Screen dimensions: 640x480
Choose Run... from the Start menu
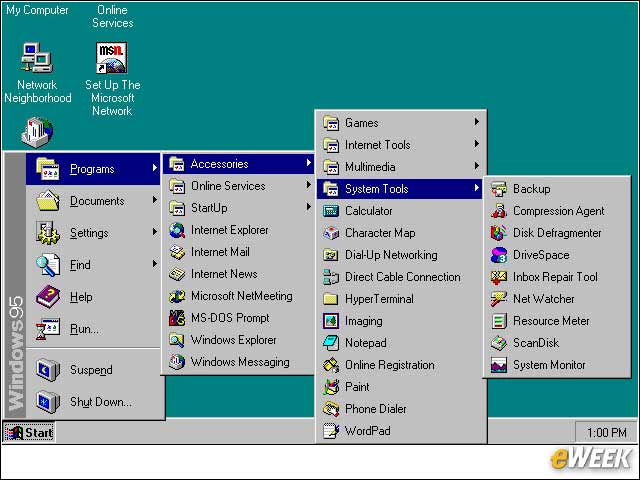click(x=93, y=329)
